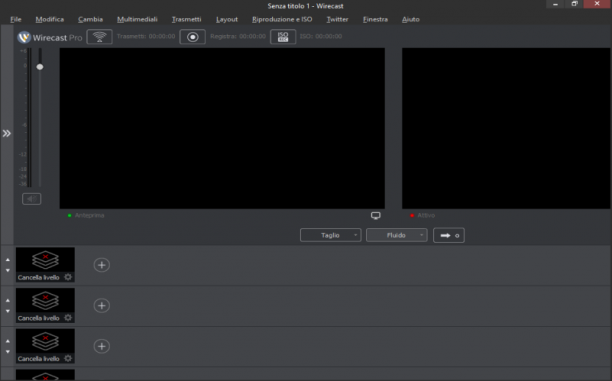Close the Wirecast window
Viewport: 612px width, 381px height.
(x=597, y=4)
